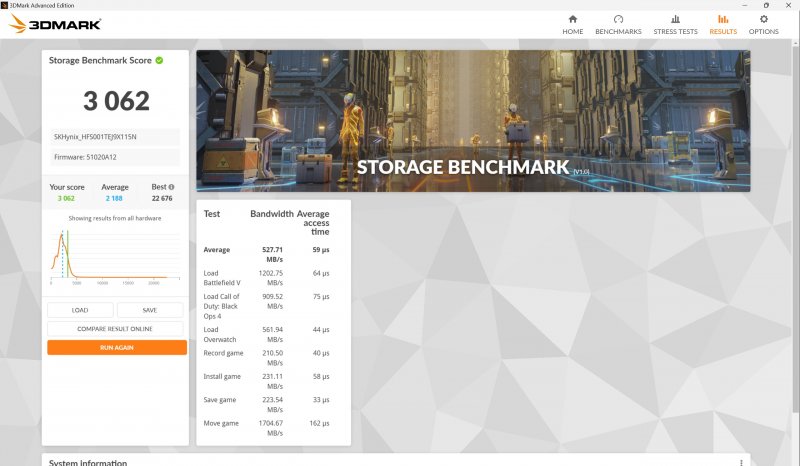Viewport: 800px width, 466px height.
Task: Click the vertical scrollbar on the right
Action: pos(795,229)
